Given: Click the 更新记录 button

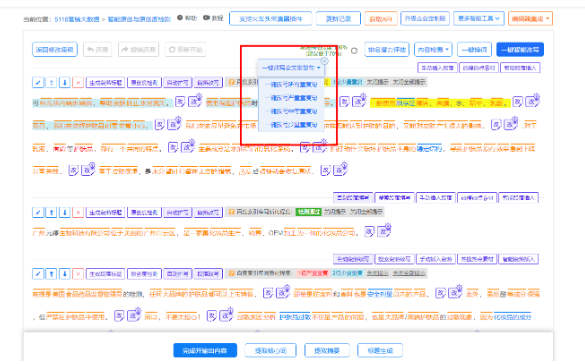Looking at the screenshot, I should [338, 18].
